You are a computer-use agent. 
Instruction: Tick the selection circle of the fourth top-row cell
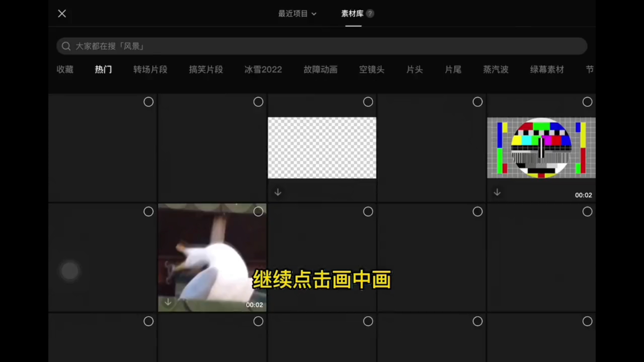coord(478,102)
